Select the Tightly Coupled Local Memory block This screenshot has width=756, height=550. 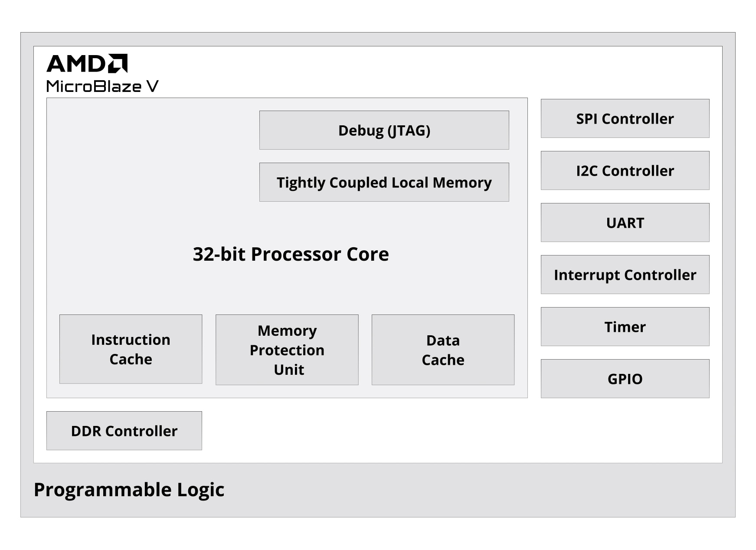tap(384, 182)
